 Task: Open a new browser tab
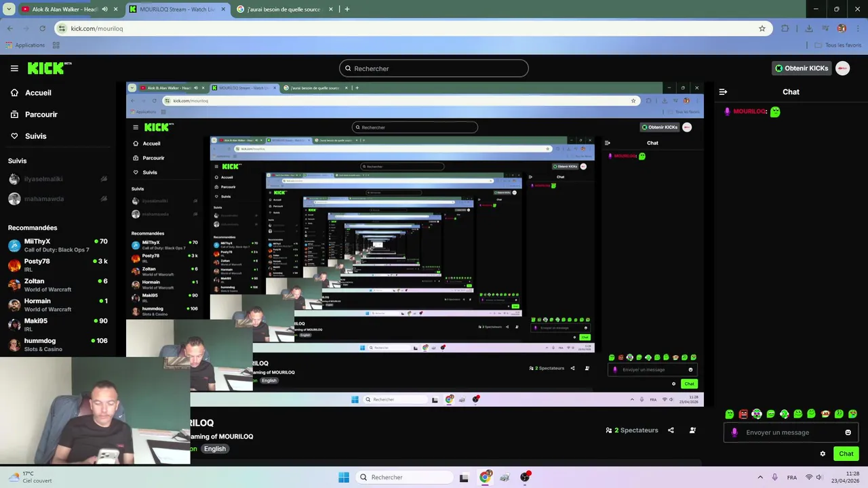click(347, 9)
